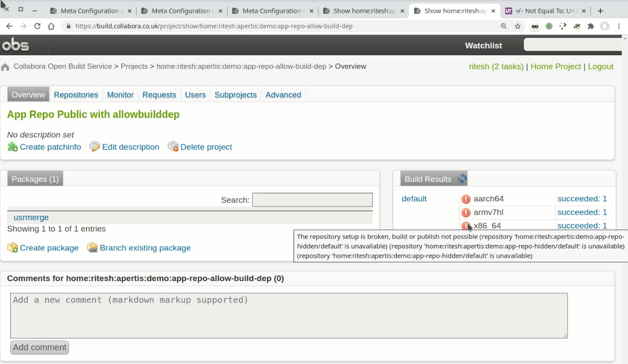
Task: Open the Monitor tab
Action: tap(120, 95)
